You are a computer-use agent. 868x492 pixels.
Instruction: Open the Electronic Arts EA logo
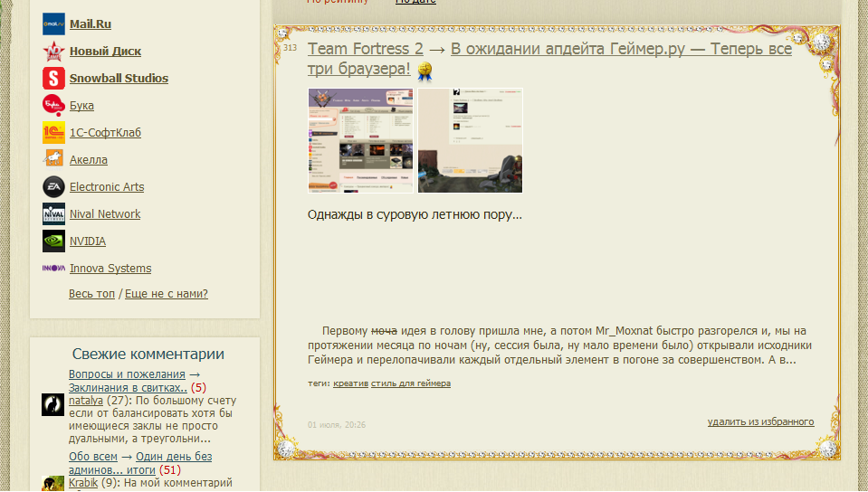pyautogui.click(x=53, y=187)
